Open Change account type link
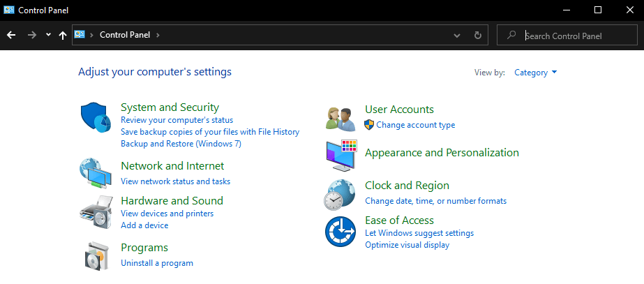This screenshot has height=284, width=644. click(415, 125)
